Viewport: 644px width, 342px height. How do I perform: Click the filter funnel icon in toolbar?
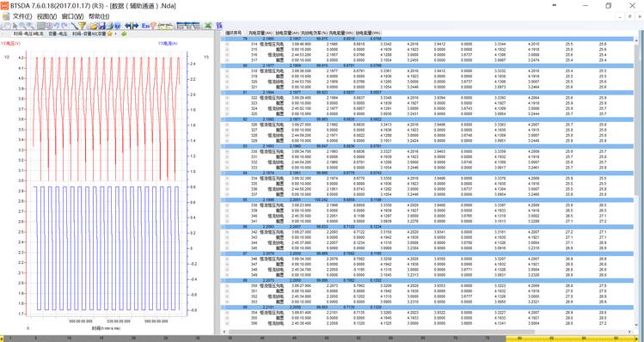coord(83,26)
